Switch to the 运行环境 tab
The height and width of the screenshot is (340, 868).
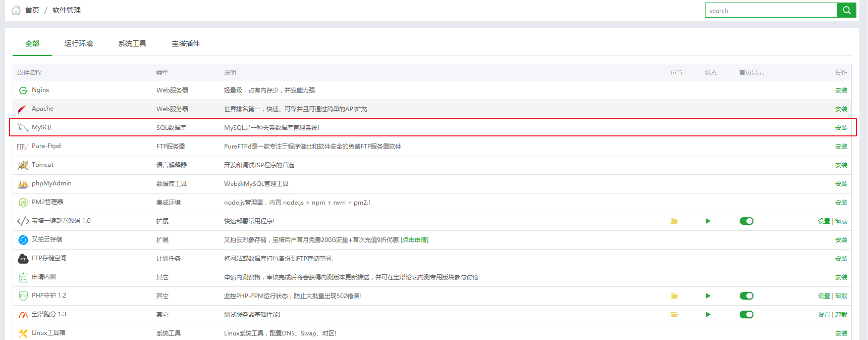[79, 44]
